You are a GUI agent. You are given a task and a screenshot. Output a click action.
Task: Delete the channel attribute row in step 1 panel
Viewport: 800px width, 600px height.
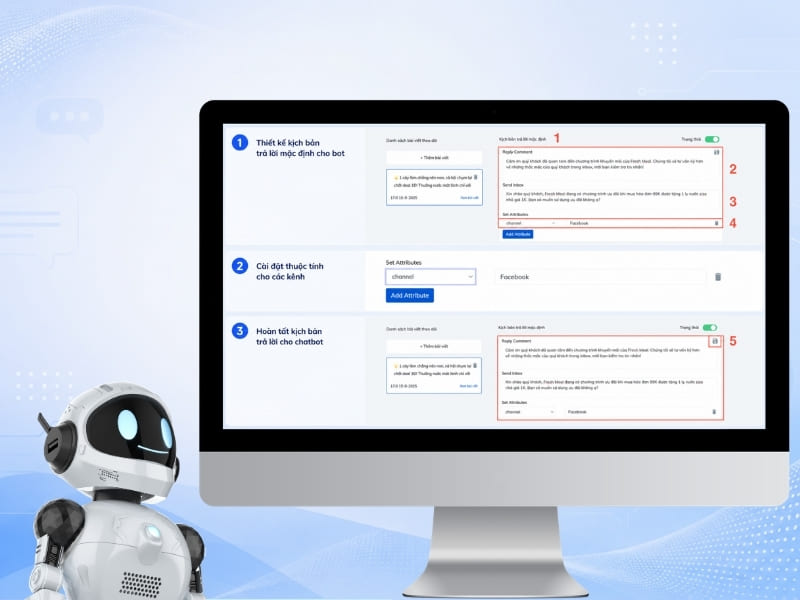pos(716,223)
